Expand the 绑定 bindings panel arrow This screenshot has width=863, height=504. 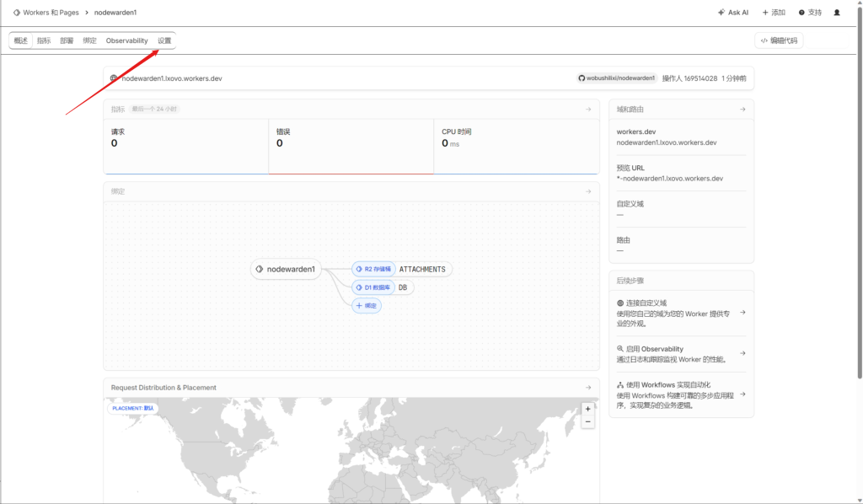pos(588,191)
